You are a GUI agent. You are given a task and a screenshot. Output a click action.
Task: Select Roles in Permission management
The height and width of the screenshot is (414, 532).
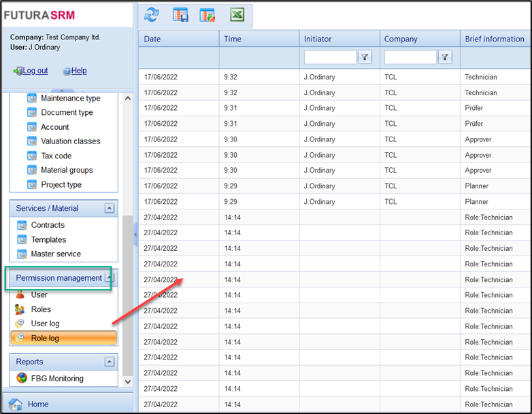click(41, 309)
